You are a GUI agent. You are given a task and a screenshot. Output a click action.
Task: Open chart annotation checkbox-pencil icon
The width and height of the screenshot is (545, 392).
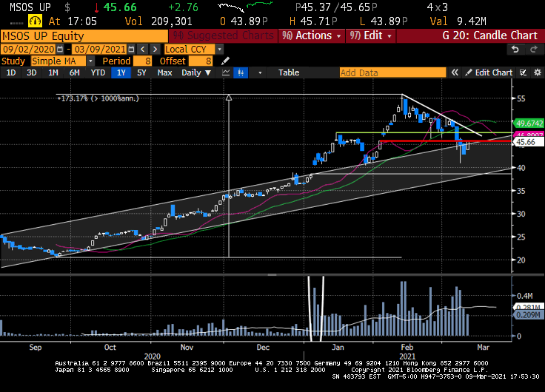tap(523, 72)
